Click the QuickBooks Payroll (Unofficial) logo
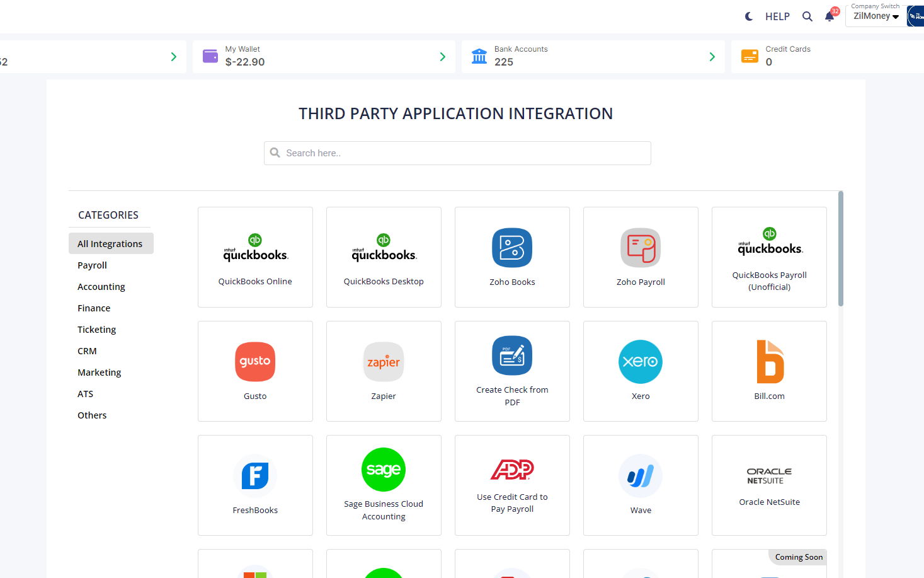The image size is (924, 578). coord(770,241)
